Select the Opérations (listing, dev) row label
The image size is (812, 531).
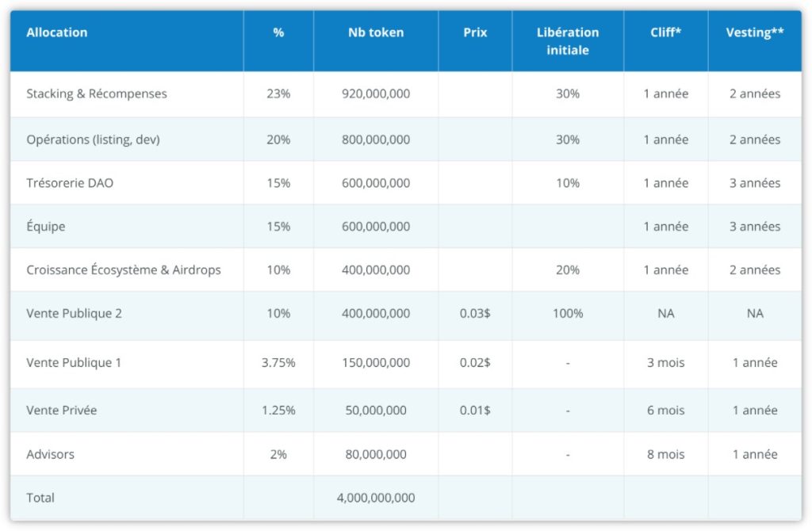[x=94, y=139]
